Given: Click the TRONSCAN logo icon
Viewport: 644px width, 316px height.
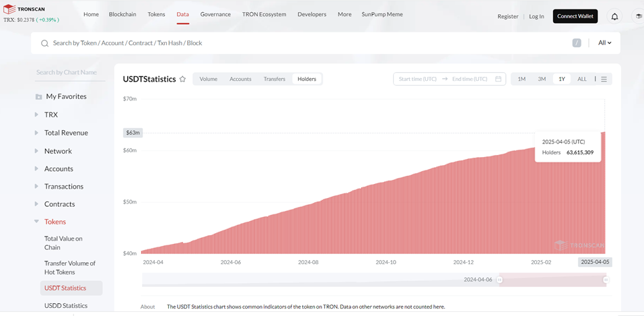Looking at the screenshot, I should pyautogui.click(x=9, y=9).
